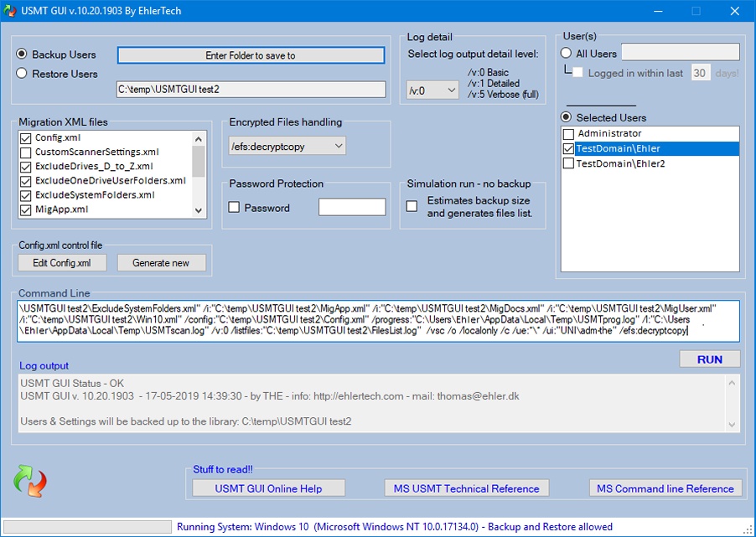Click the green-orange arrows USMT logo
This screenshot has height=537, width=756.
click(30, 481)
